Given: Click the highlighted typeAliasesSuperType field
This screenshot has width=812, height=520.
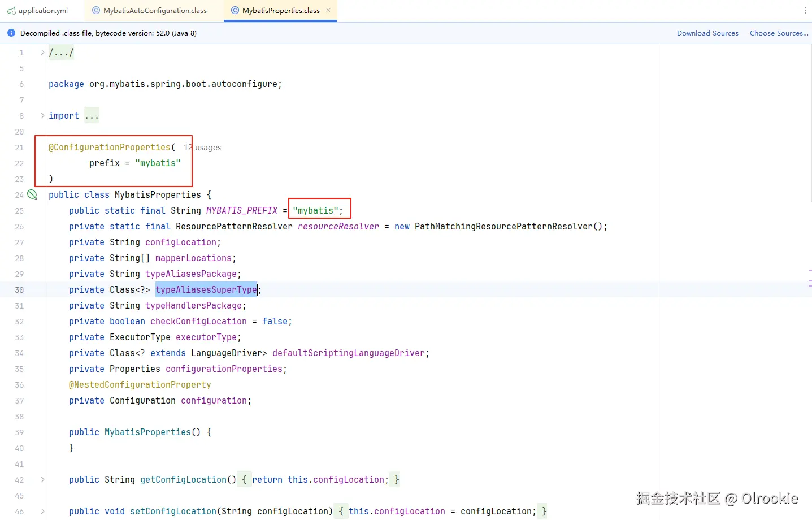Looking at the screenshot, I should coord(206,290).
